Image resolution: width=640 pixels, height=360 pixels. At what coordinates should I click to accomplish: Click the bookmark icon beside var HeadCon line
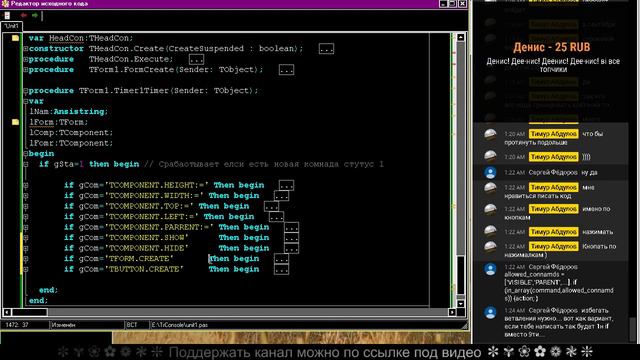click(15, 38)
